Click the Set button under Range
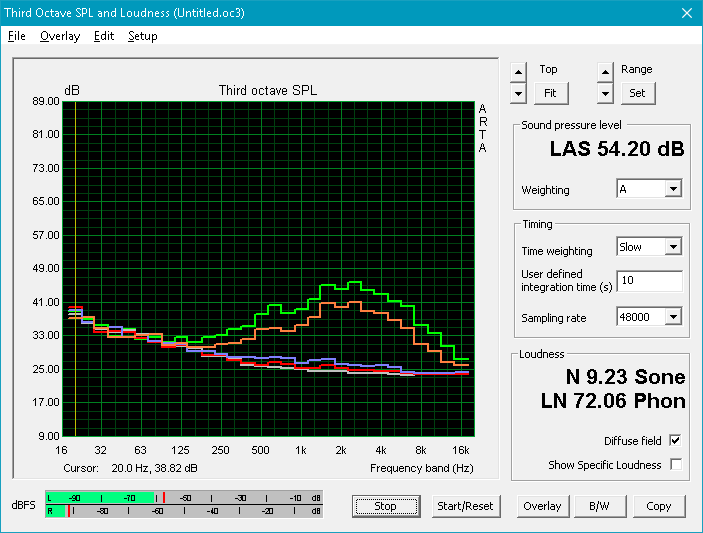 (x=638, y=93)
